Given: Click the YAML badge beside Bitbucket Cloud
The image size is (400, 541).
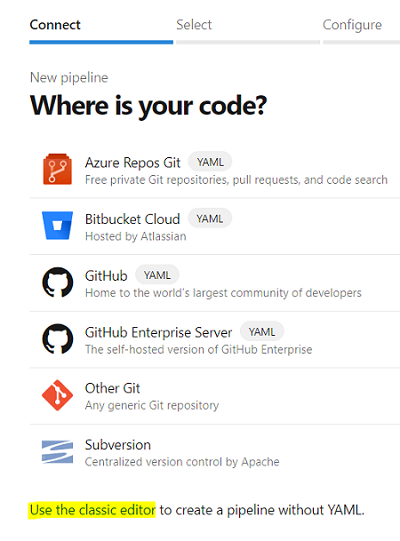Looking at the screenshot, I should tap(210, 218).
